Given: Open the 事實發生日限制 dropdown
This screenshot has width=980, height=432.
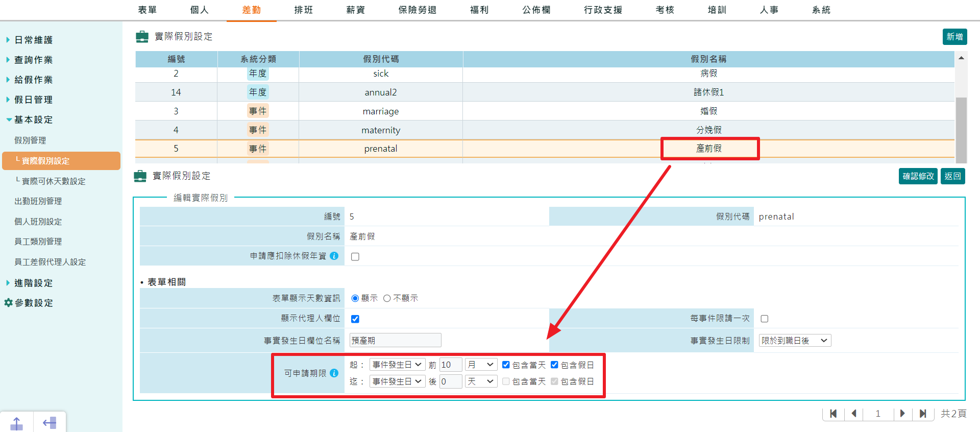Looking at the screenshot, I should [794, 341].
